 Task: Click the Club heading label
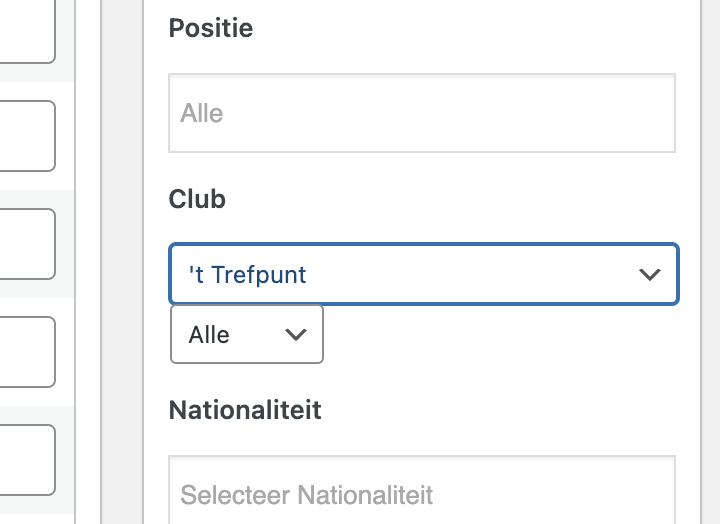(197, 199)
